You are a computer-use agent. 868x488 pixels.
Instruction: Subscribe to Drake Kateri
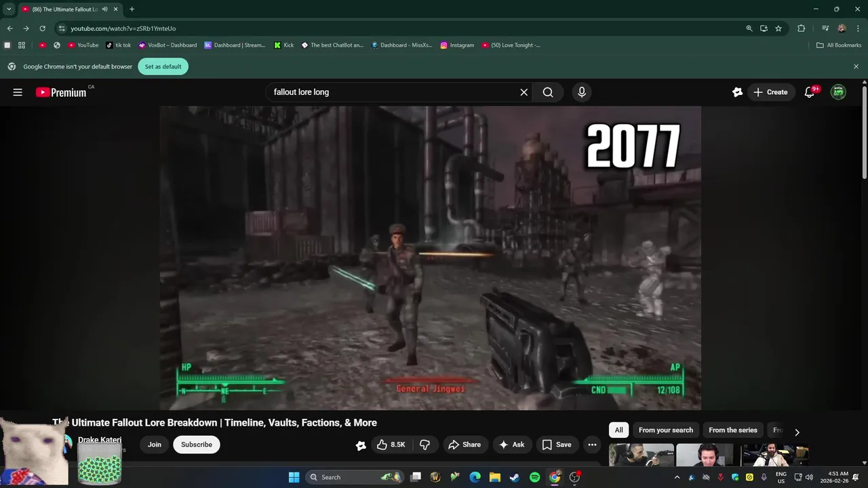coord(197,445)
